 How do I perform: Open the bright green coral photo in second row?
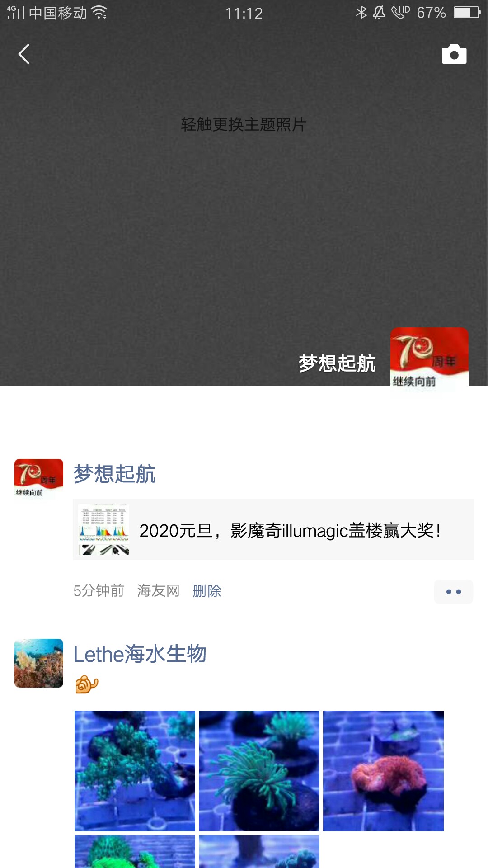(x=135, y=851)
